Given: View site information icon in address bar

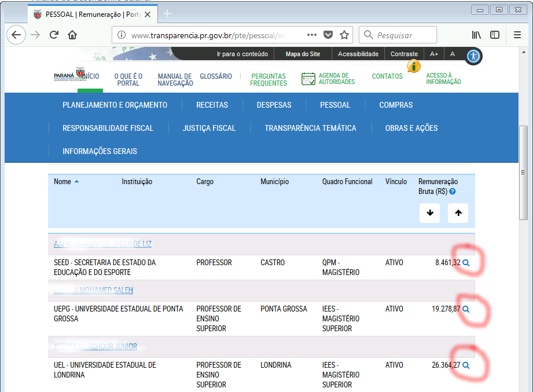Looking at the screenshot, I should [x=122, y=35].
